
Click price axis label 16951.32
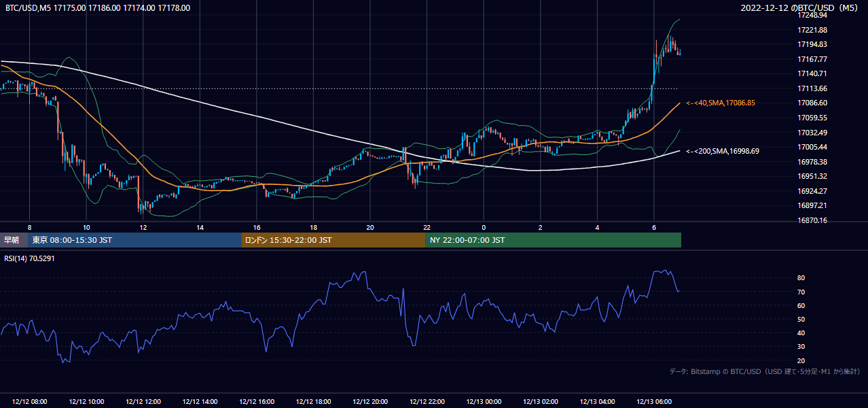click(x=813, y=176)
